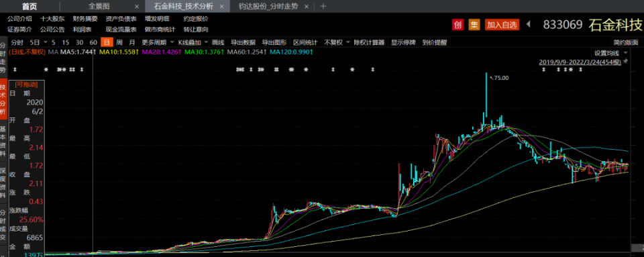Click the pin icon beside the date range
The height and width of the screenshot is (257, 644).
click(625, 61)
